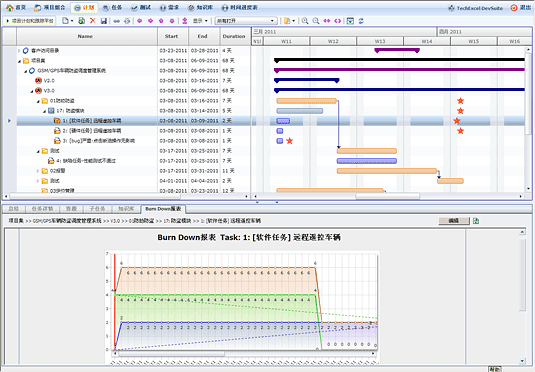Click the Gantt bar for task 4
Image resolution: width=535 pixels, height=372 pixels.
(367, 161)
